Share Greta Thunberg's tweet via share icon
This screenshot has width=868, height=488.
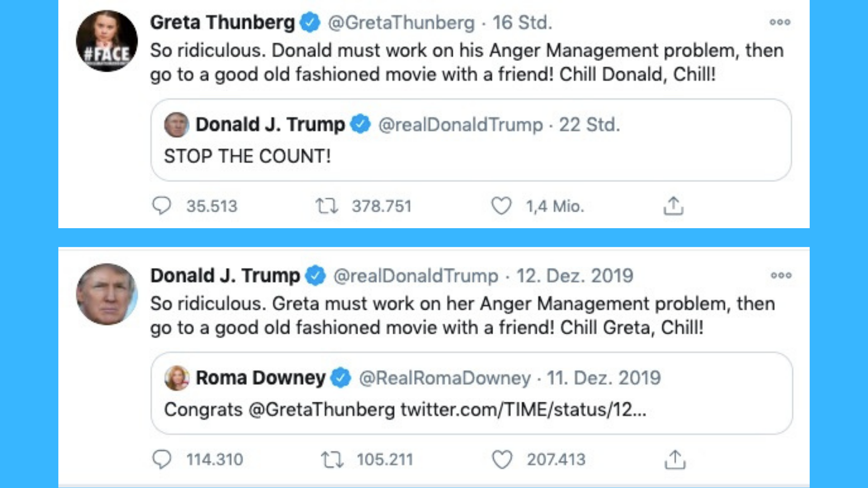pyautogui.click(x=673, y=206)
